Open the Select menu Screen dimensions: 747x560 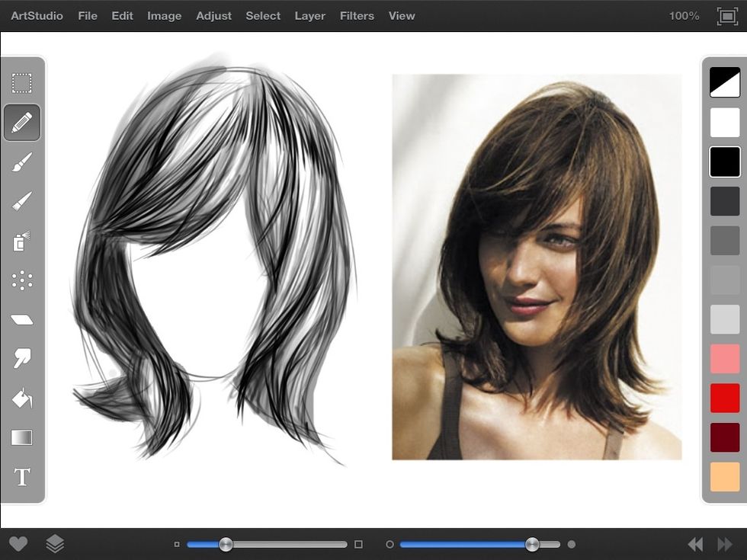pos(263,16)
